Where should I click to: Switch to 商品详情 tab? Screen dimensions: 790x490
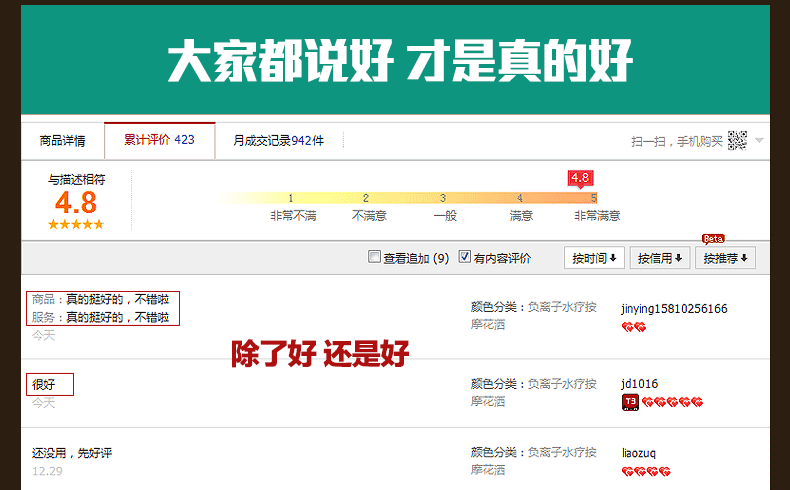62,141
